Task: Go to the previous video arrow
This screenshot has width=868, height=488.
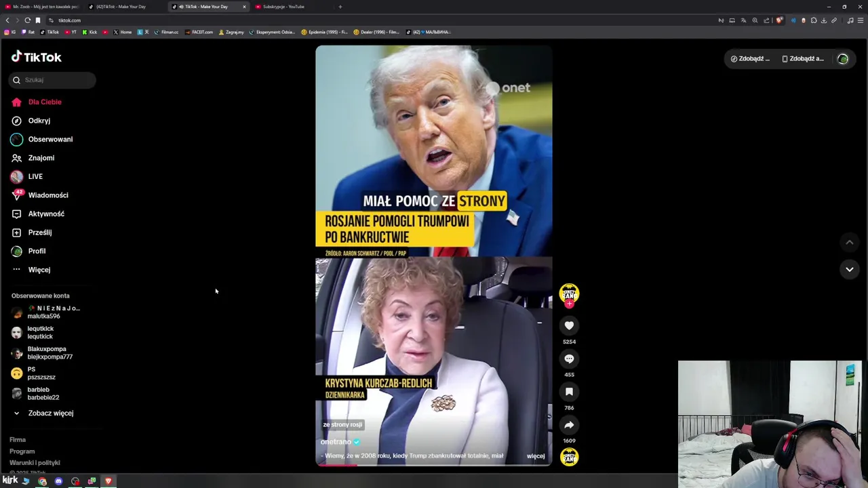Action: pyautogui.click(x=849, y=242)
